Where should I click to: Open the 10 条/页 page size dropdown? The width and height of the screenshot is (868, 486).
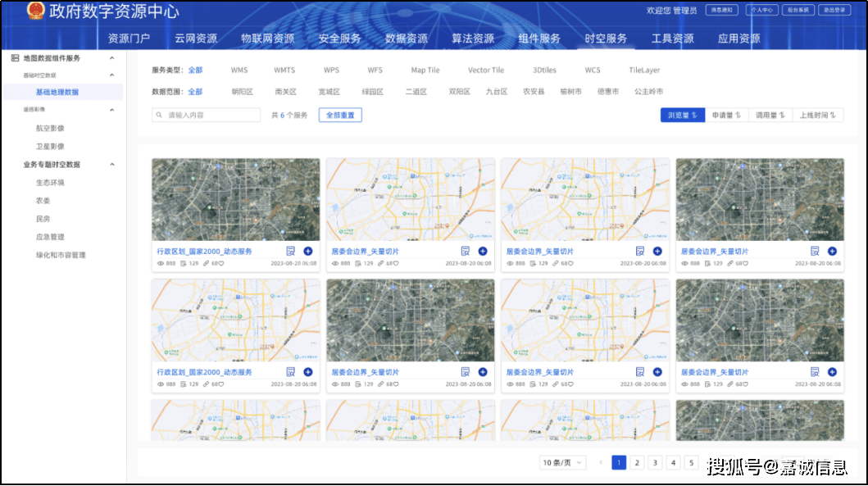click(x=562, y=463)
